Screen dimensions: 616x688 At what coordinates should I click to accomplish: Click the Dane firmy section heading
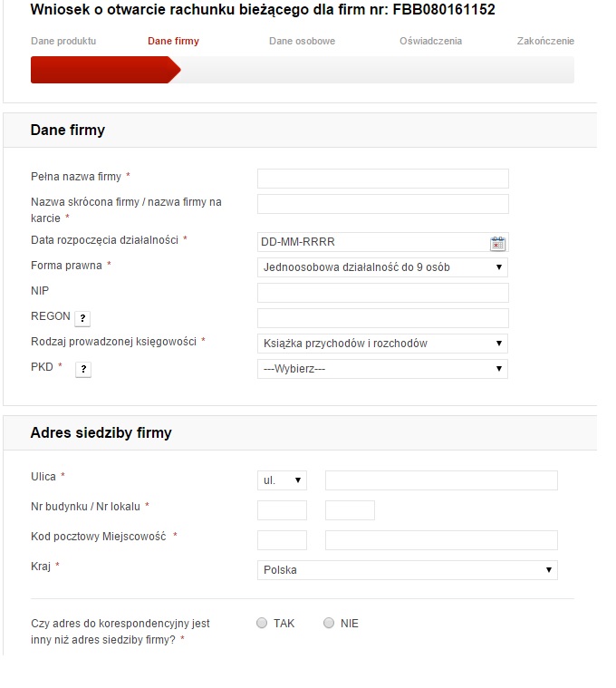(68, 131)
